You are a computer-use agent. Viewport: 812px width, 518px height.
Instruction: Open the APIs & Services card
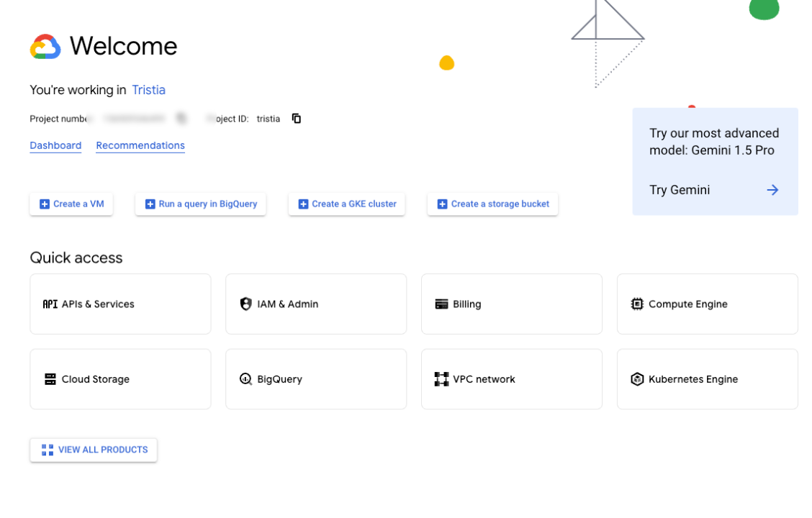pyautogui.click(x=120, y=304)
